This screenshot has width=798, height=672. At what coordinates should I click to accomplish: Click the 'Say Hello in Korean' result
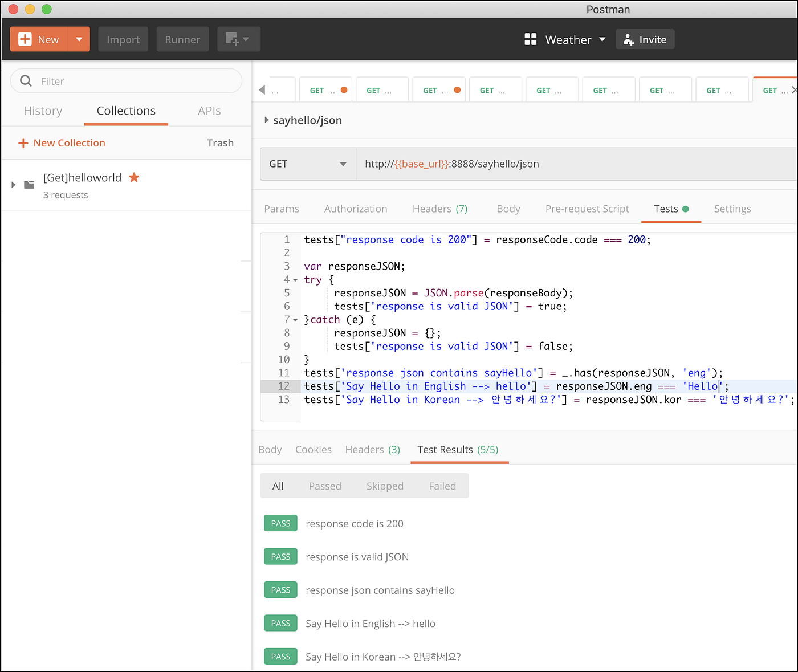(x=383, y=657)
